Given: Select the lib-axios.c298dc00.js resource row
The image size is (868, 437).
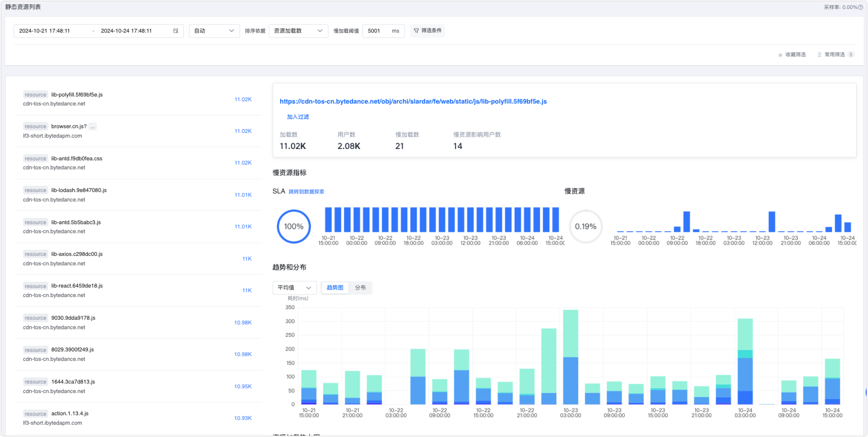Looking at the screenshot, I should [138, 259].
